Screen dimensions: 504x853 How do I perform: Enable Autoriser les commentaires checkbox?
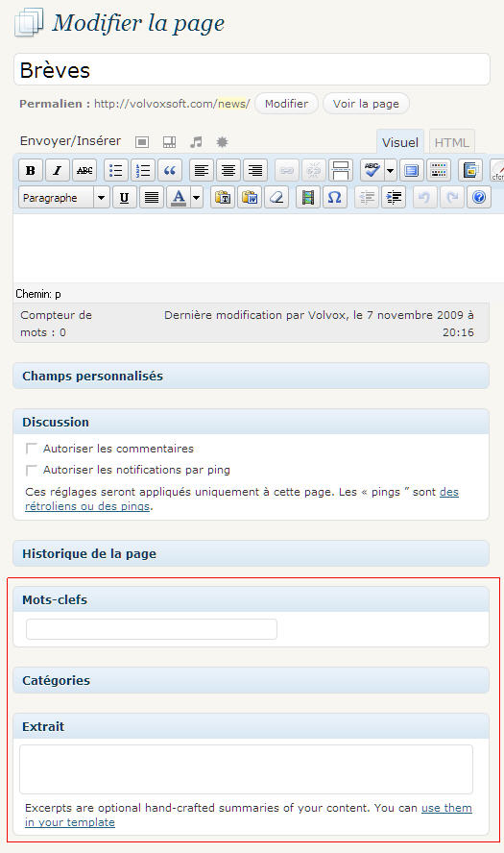[31, 449]
